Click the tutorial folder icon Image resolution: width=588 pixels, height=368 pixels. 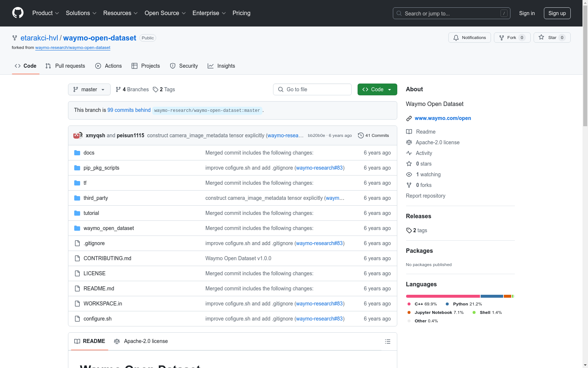(x=77, y=213)
